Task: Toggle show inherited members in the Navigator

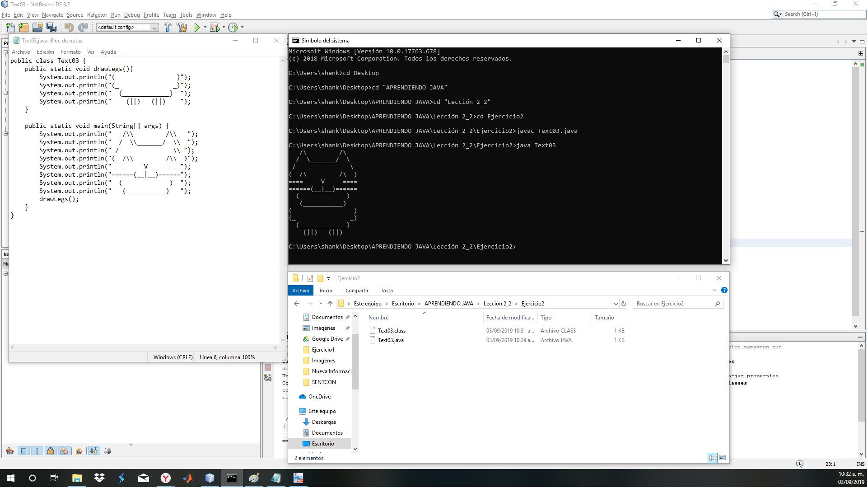Action: 10,450
